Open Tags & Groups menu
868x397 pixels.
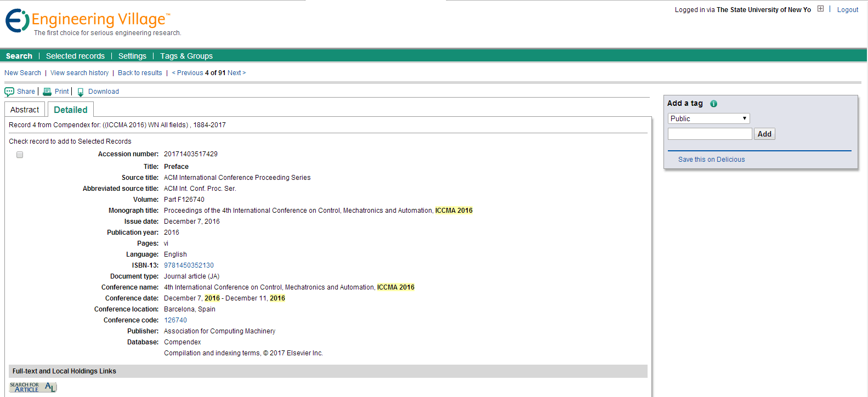[x=186, y=56]
